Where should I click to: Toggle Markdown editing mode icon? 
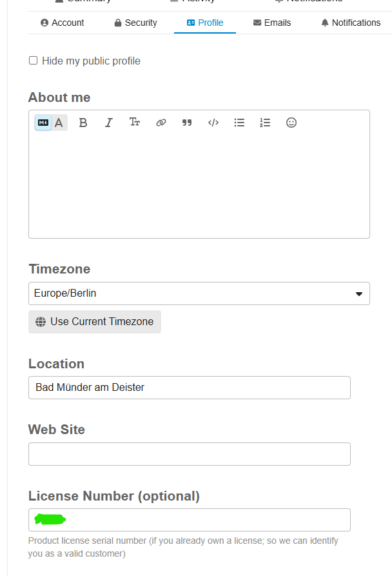click(x=43, y=123)
